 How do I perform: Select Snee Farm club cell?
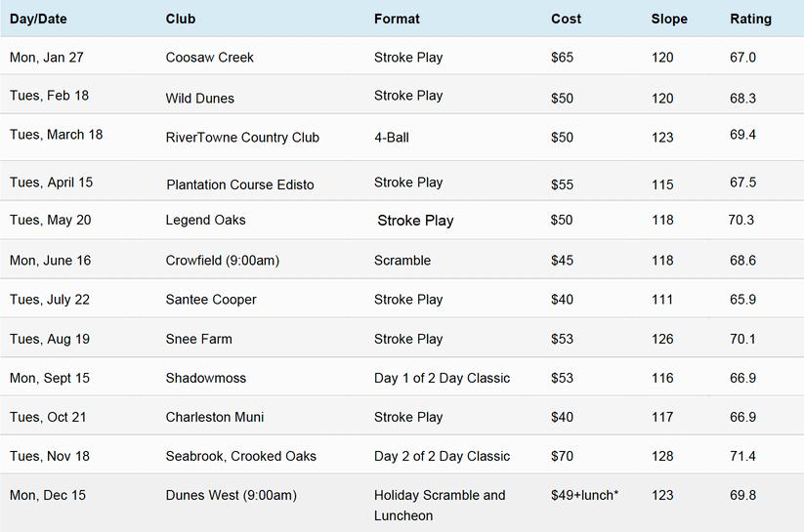point(199,339)
